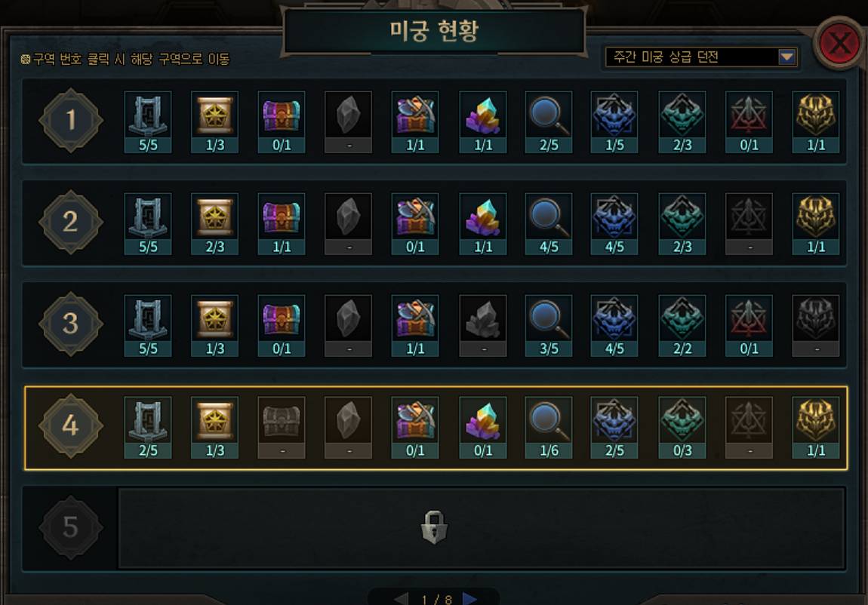Open the weekly labyrinth dungeon dropdown
868x605 pixels.
[701, 57]
